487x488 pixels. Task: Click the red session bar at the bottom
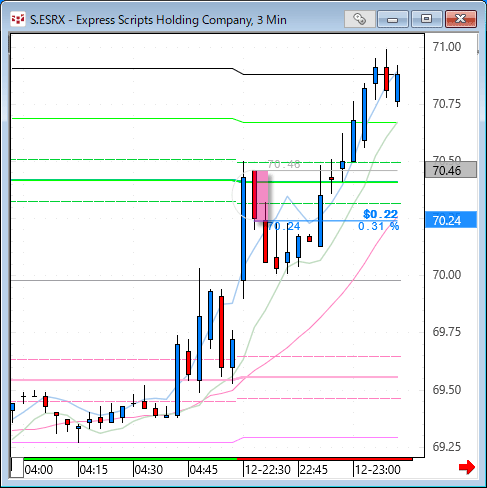pos(325,459)
